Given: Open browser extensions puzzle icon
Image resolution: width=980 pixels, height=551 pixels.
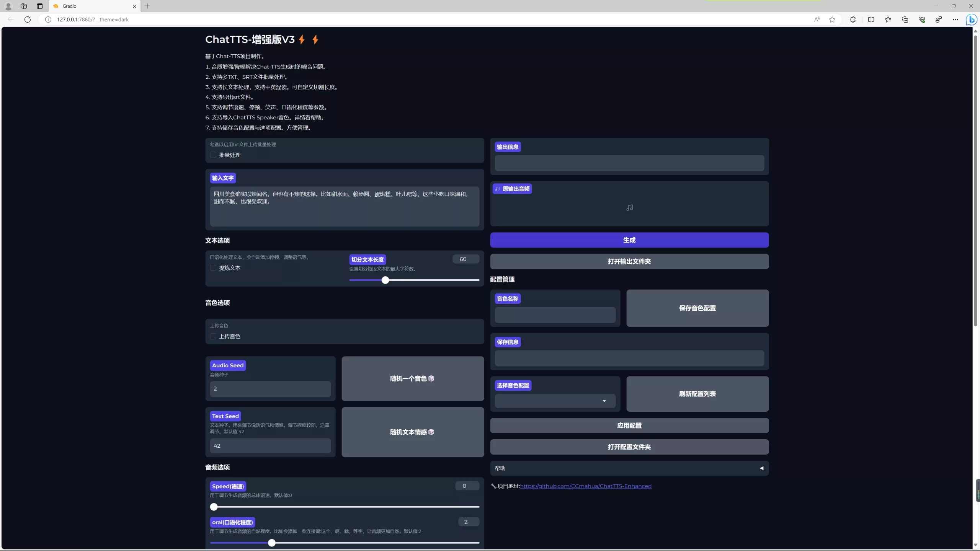Looking at the screenshot, I should (853, 20).
